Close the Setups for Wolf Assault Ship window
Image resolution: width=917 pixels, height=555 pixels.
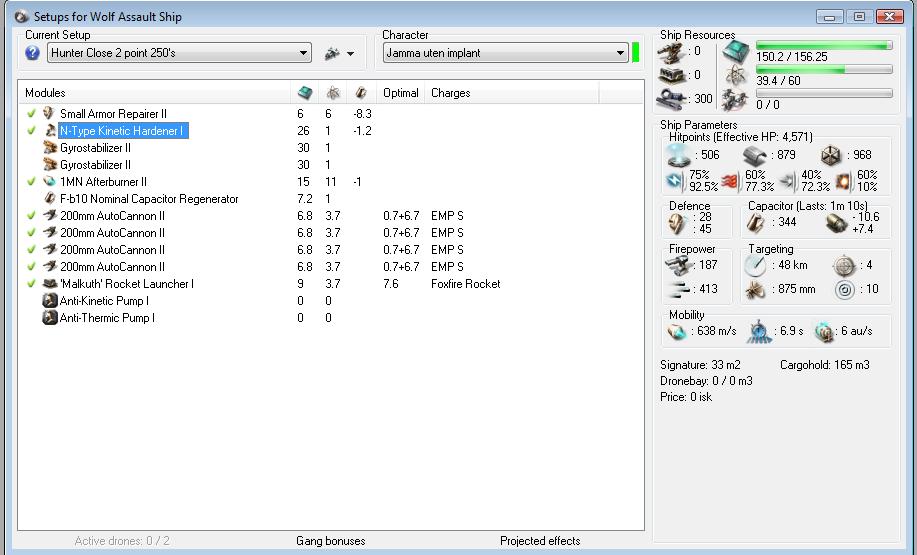(890, 17)
